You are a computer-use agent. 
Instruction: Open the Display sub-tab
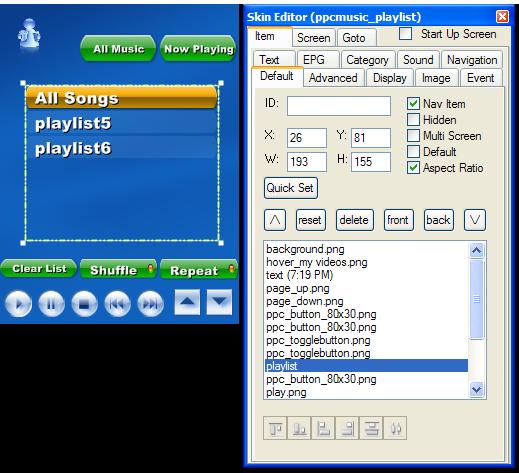(x=390, y=78)
